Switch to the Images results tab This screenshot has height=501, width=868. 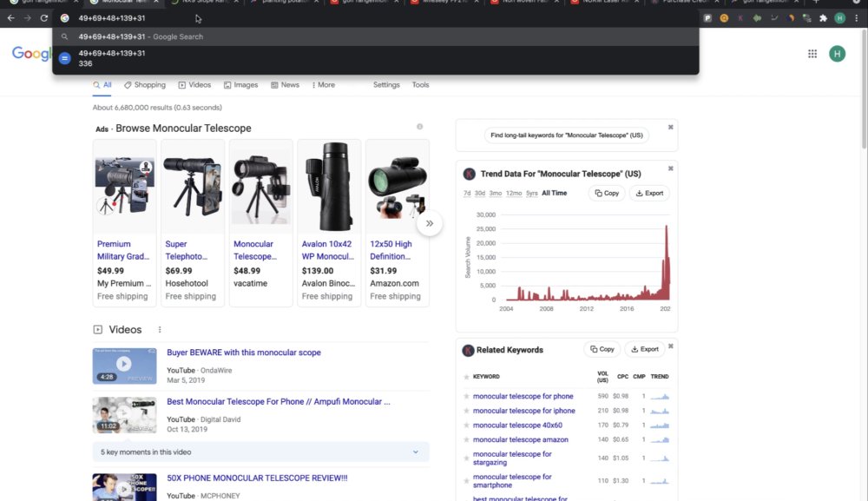click(x=240, y=85)
